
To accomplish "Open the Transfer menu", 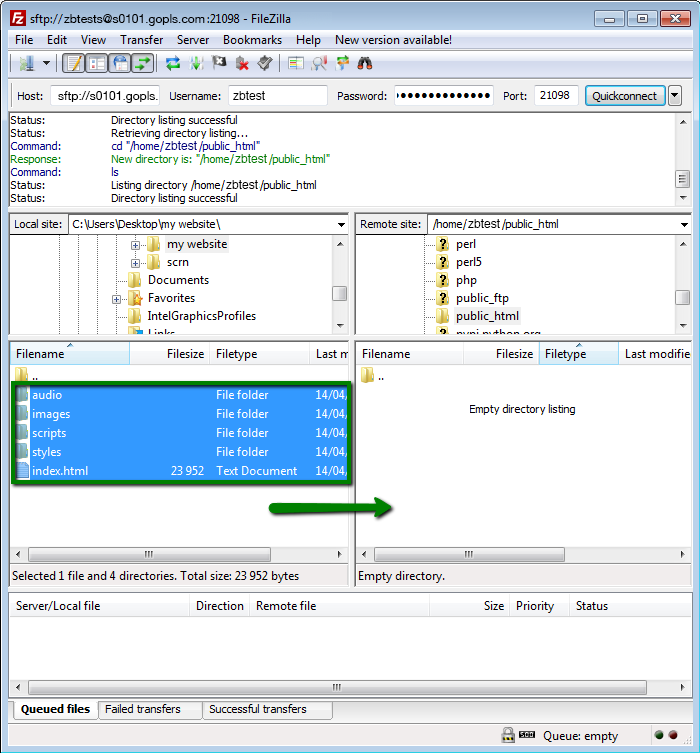I will [x=141, y=40].
